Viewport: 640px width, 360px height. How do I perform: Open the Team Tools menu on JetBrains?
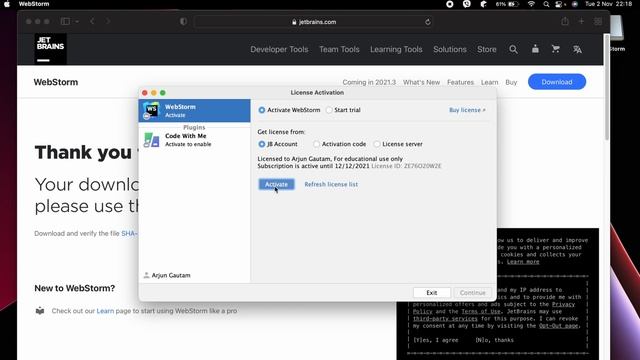tap(339, 49)
